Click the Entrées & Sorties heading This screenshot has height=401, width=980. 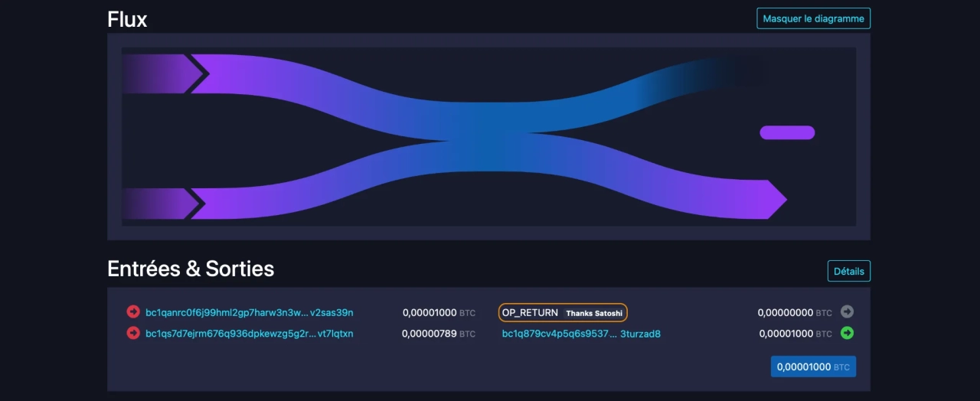pyautogui.click(x=191, y=269)
